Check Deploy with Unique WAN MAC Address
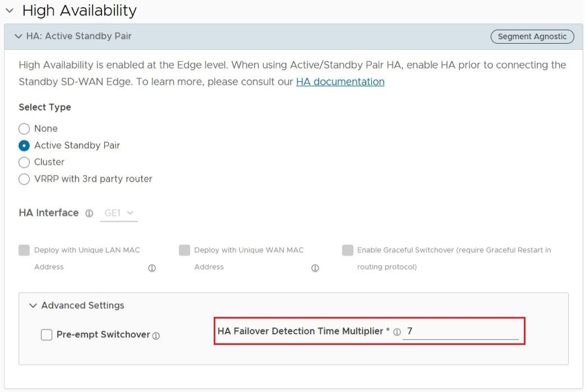The height and width of the screenshot is (392, 585). [x=184, y=250]
